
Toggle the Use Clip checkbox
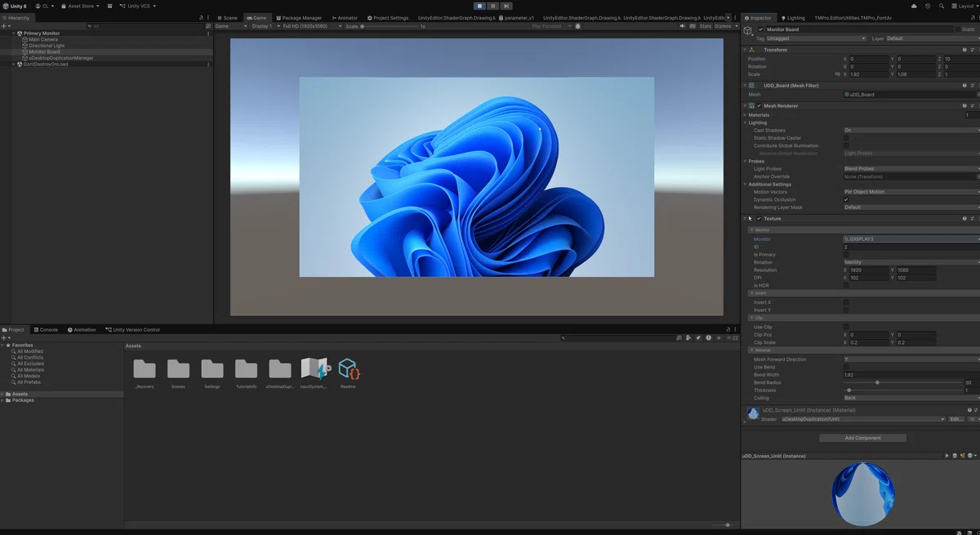click(846, 327)
